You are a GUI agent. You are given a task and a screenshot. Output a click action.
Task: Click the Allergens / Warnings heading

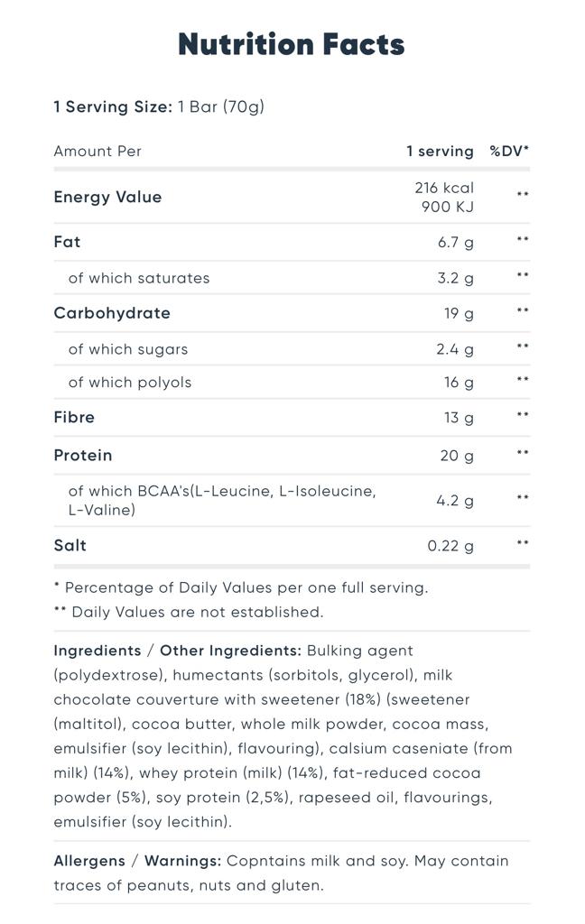(137, 861)
